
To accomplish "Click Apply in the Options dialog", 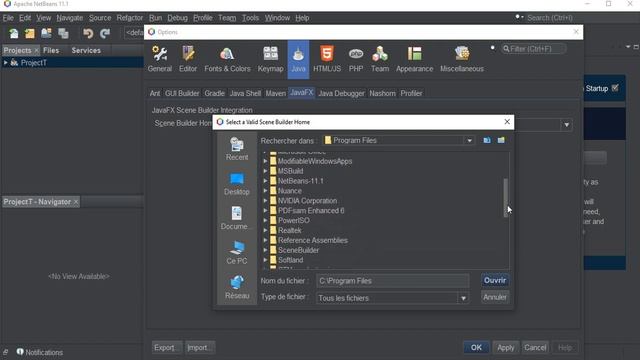I will (x=505, y=347).
